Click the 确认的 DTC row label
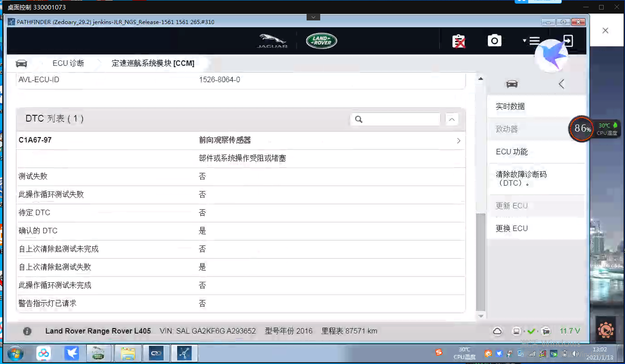Screen dimensions: 625x364 38,231
